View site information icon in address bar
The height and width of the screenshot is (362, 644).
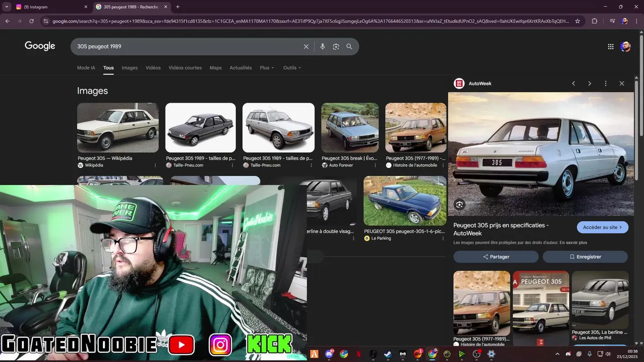(x=46, y=21)
